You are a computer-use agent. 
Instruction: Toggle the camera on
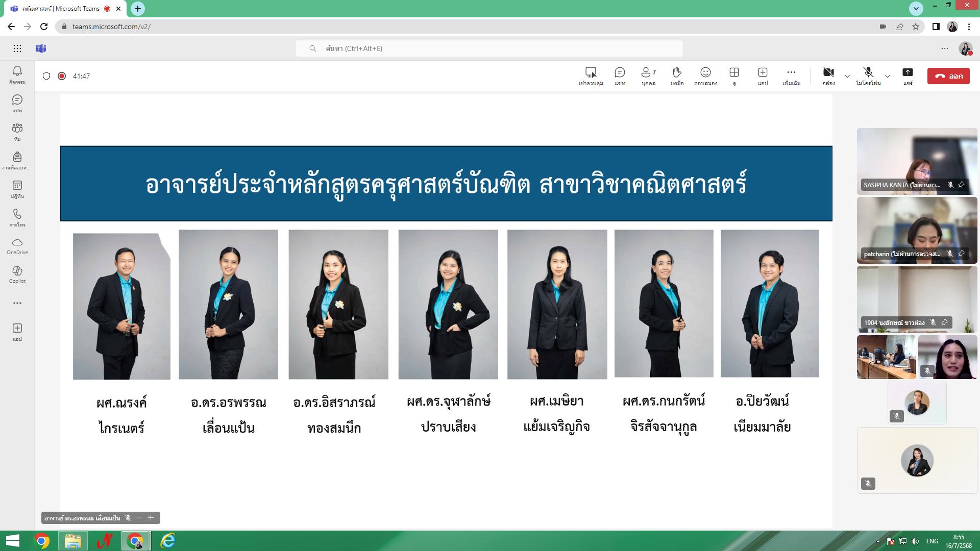[x=828, y=76]
